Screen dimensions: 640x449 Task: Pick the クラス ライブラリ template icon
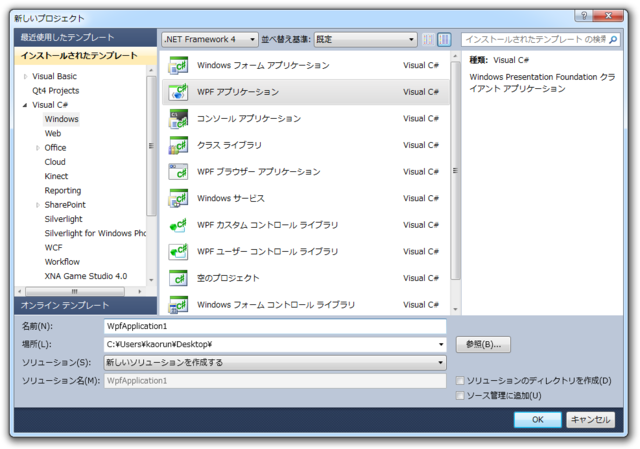[x=178, y=145]
